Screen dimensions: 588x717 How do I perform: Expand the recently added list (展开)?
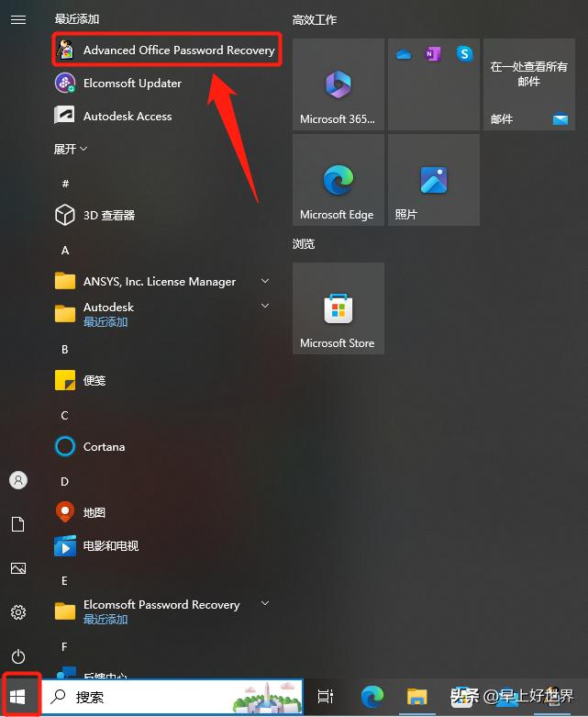coord(71,149)
